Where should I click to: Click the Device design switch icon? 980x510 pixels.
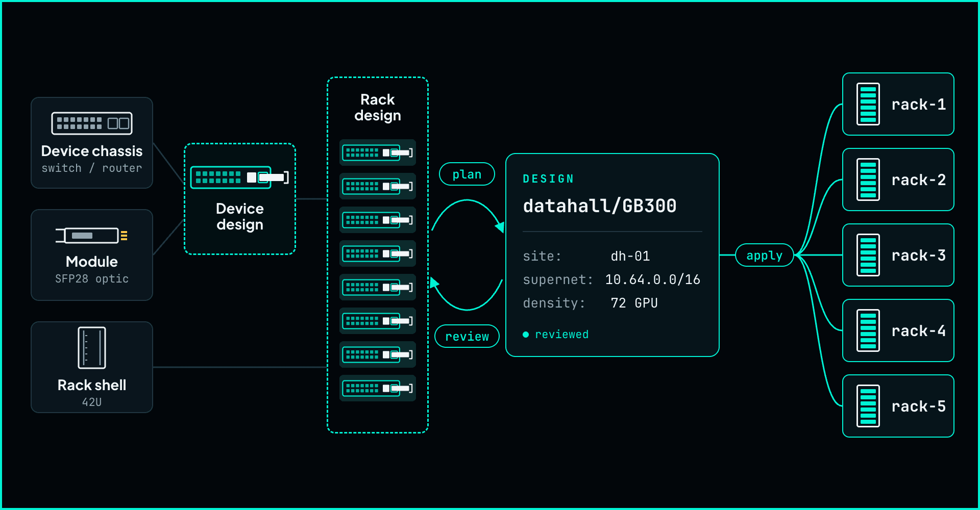pos(239,177)
